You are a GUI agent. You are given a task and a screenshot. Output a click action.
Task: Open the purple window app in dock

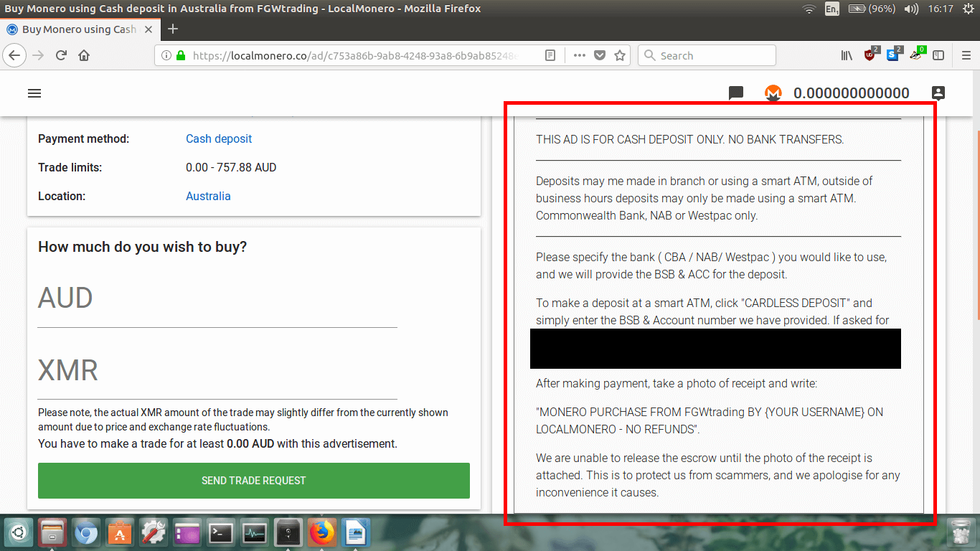pyautogui.click(x=187, y=533)
